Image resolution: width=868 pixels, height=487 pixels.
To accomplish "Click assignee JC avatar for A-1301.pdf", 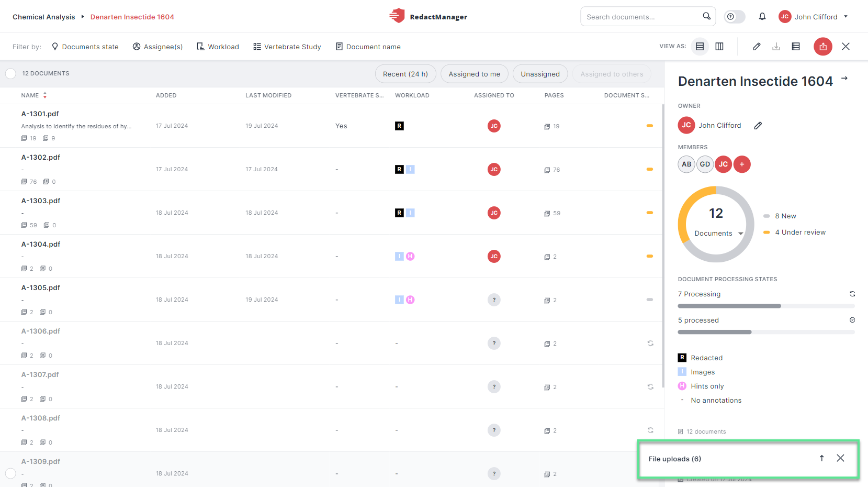I will (x=494, y=126).
